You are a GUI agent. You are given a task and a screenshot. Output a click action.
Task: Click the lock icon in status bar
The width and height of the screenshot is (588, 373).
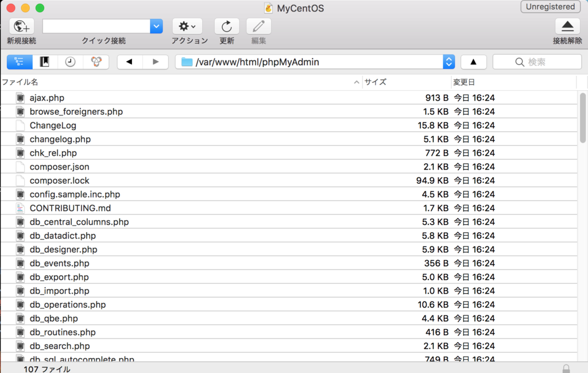[566, 369]
